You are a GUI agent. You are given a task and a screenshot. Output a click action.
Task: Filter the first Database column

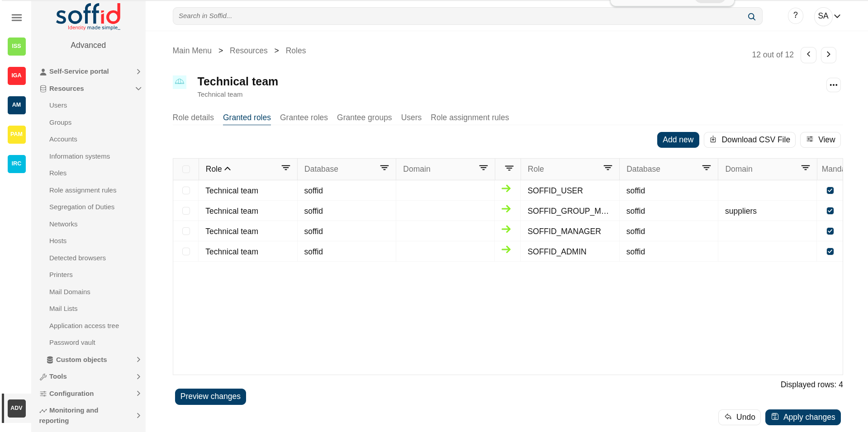pos(384,168)
